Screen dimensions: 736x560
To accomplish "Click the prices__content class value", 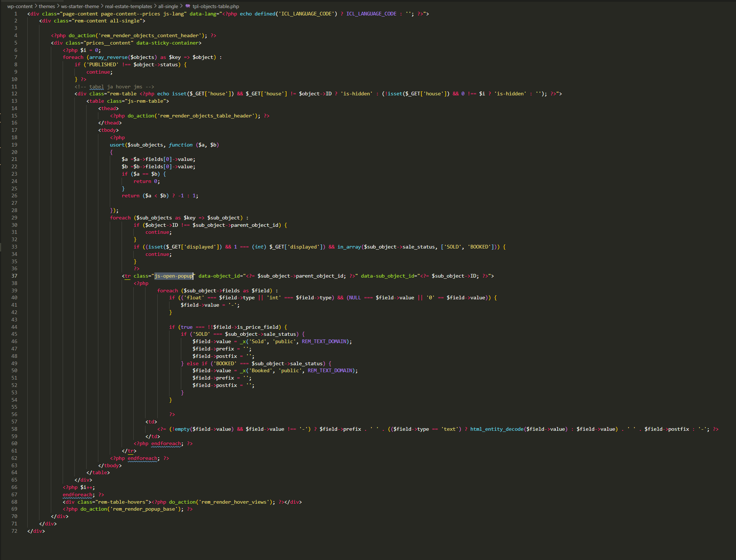I will tap(108, 43).
